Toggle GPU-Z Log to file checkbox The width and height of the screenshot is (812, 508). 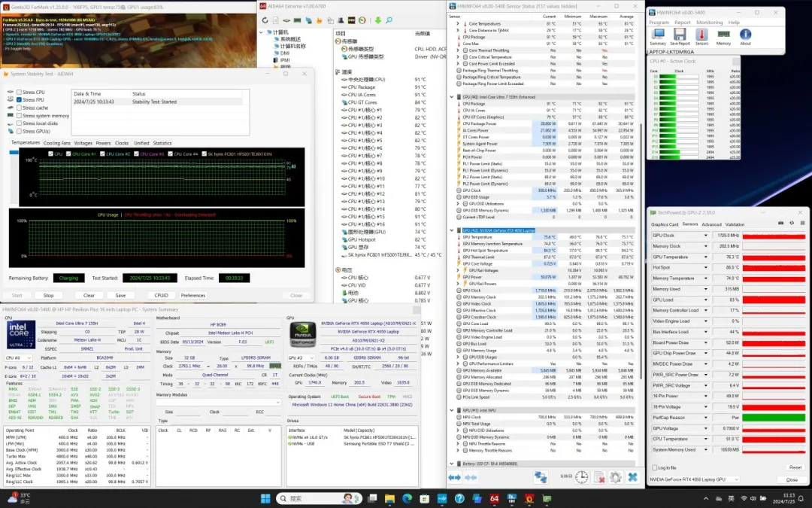point(654,467)
